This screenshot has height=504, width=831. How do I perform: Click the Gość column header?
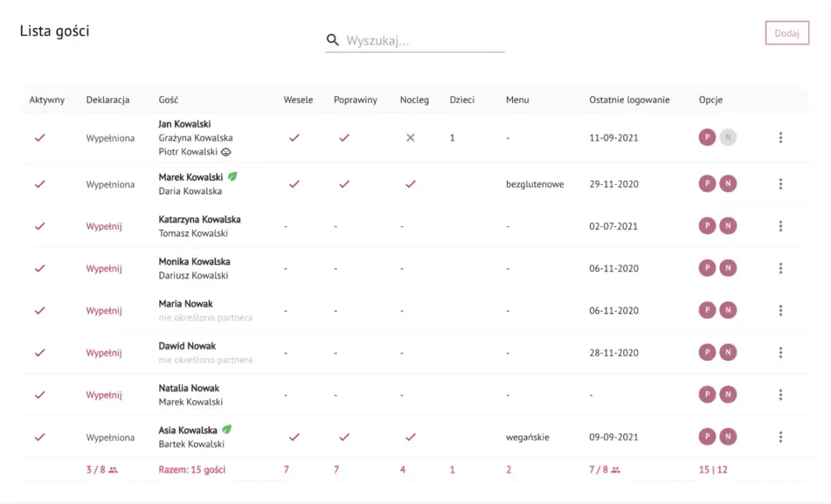[168, 100]
